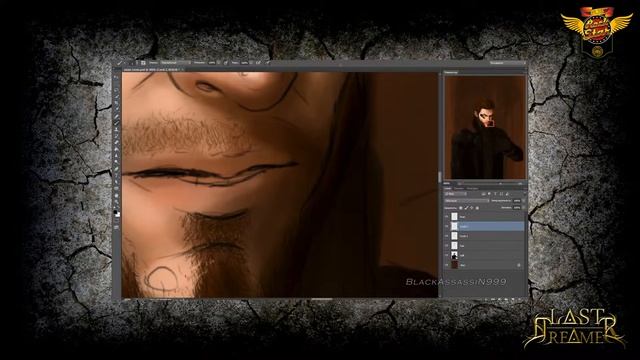Viewport: 640px width, 360px height.
Task: Select the Path Selection tool
Action: [x=116, y=182]
